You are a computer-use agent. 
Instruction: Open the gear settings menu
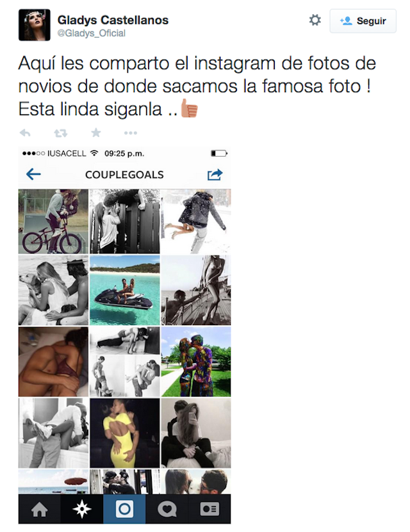tap(315, 20)
